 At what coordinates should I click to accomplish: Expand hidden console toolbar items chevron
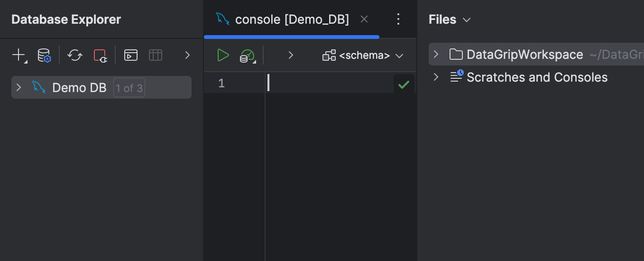(x=291, y=55)
